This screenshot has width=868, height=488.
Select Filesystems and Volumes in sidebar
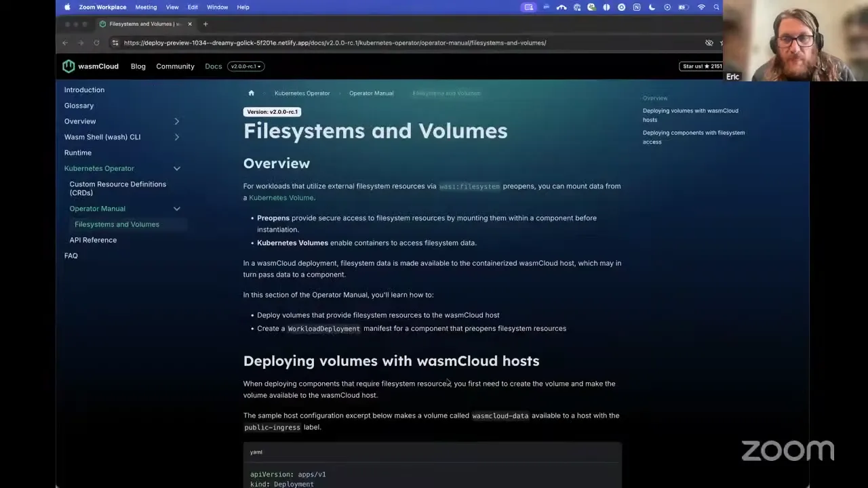117,224
